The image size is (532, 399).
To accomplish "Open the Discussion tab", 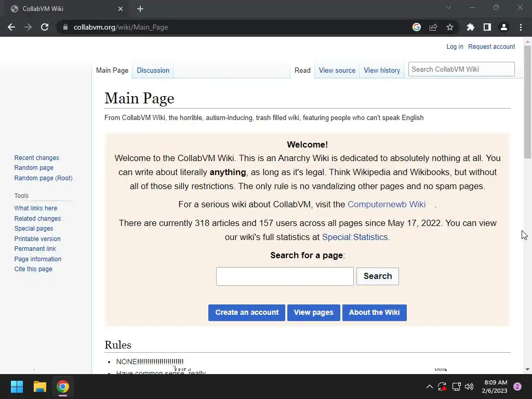I will coord(153,70).
